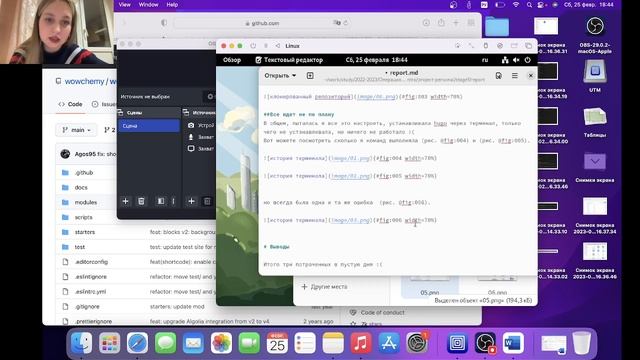Open the View menu in macOS menu bar
The image size is (640, 360).
(124, 4)
